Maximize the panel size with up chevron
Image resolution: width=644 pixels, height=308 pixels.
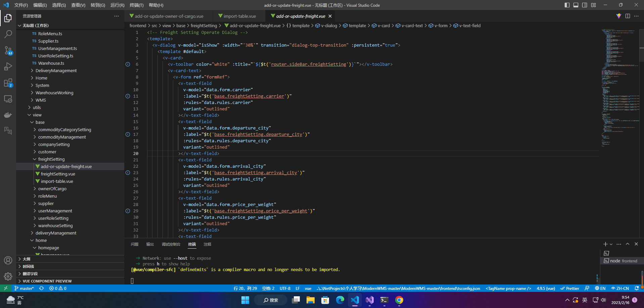pos(628,244)
